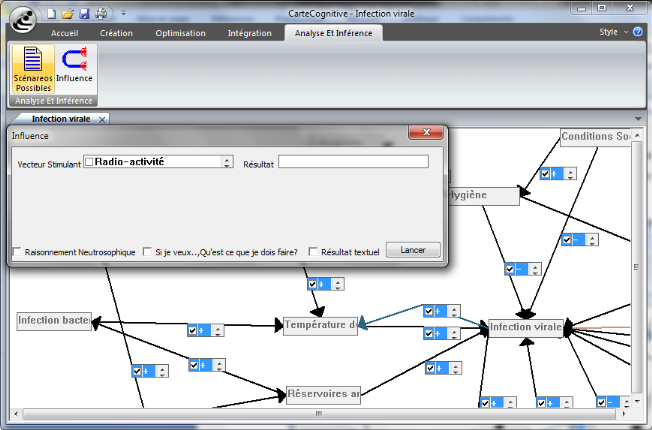Expand the quick access toolbar customize arrow
This screenshot has width=652, height=430.
(123, 13)
